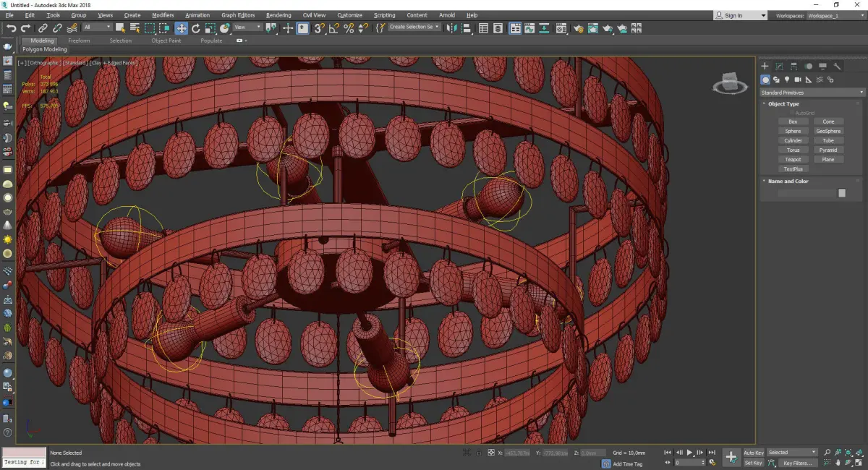This screenshot has width=868, height=470.
Task: Switch to the Freeform ribbon tab
Action: click(x=79, y=41)
